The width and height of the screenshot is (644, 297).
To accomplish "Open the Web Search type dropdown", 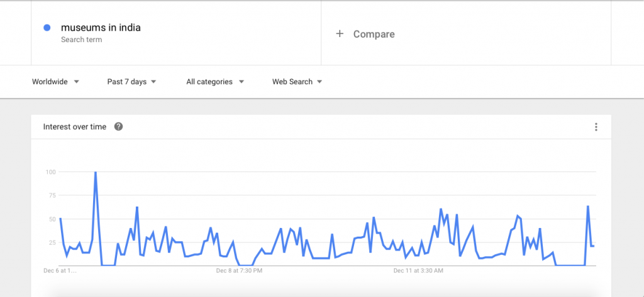I will pyautogui.click(x=297, y=82).
